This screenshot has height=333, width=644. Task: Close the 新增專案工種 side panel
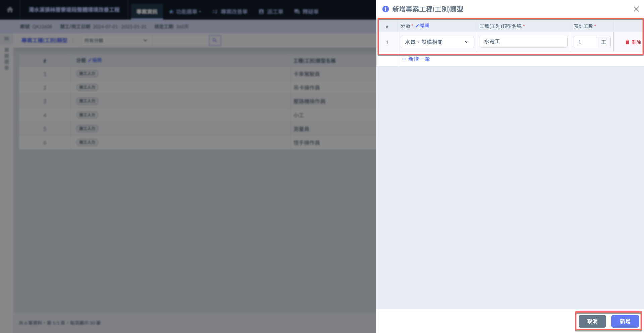[x=636, y=9]
